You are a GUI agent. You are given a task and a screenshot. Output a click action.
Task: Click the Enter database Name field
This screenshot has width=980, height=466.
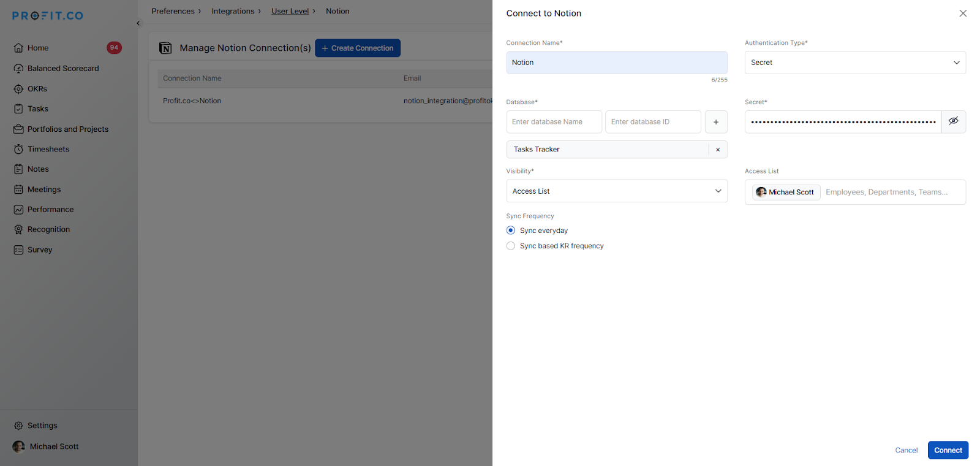[554, 122]
